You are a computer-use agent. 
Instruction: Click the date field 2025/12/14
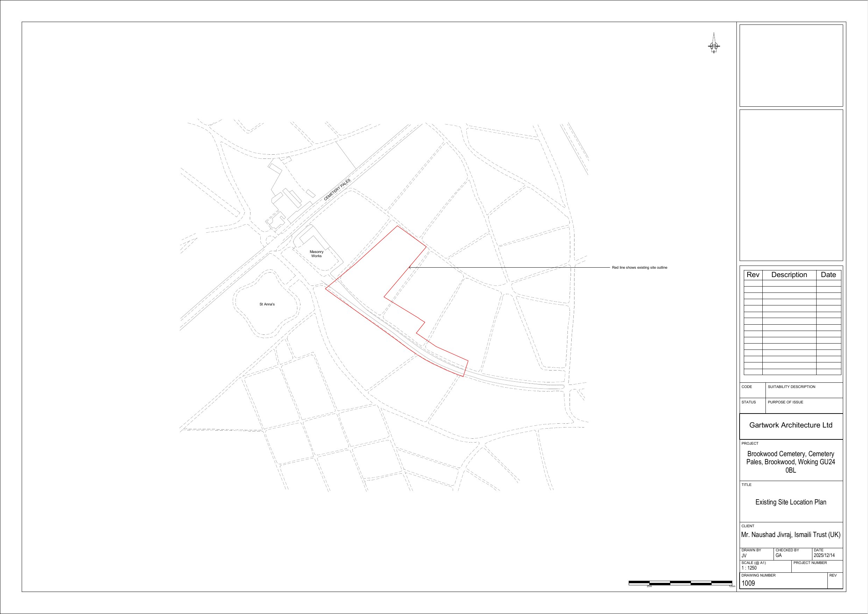tap(824, 555)
